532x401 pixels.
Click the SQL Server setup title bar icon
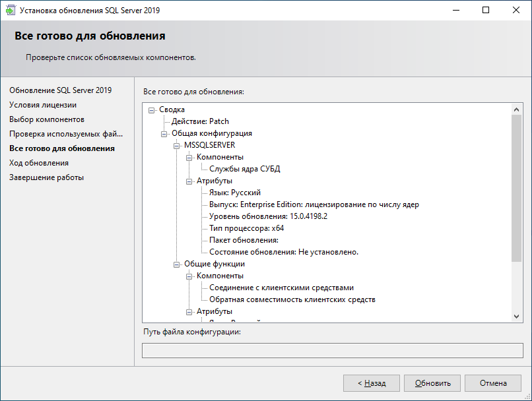11,10
